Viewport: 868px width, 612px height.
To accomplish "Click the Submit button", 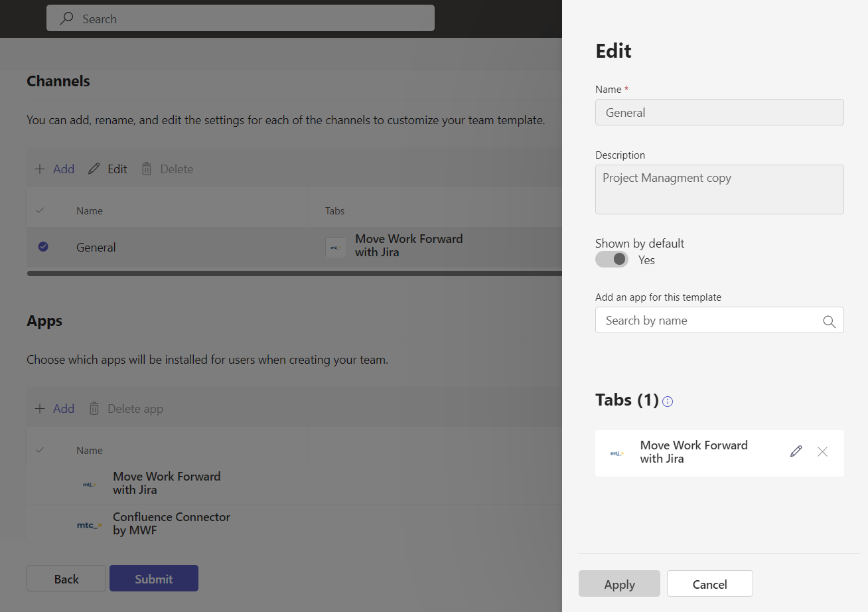I will point(153,578).
